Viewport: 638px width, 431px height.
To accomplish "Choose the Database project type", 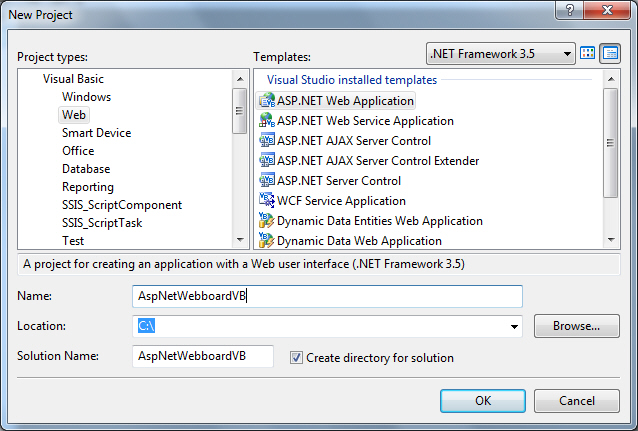I will (86, 169).
